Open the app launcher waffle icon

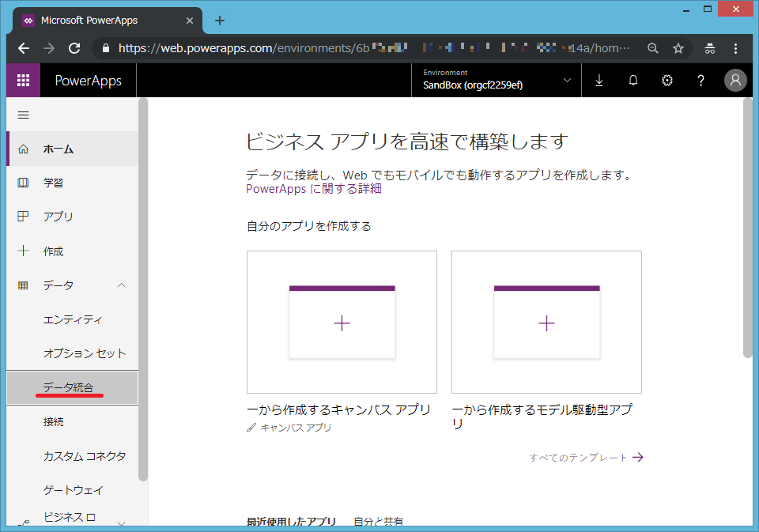point(23,81)
